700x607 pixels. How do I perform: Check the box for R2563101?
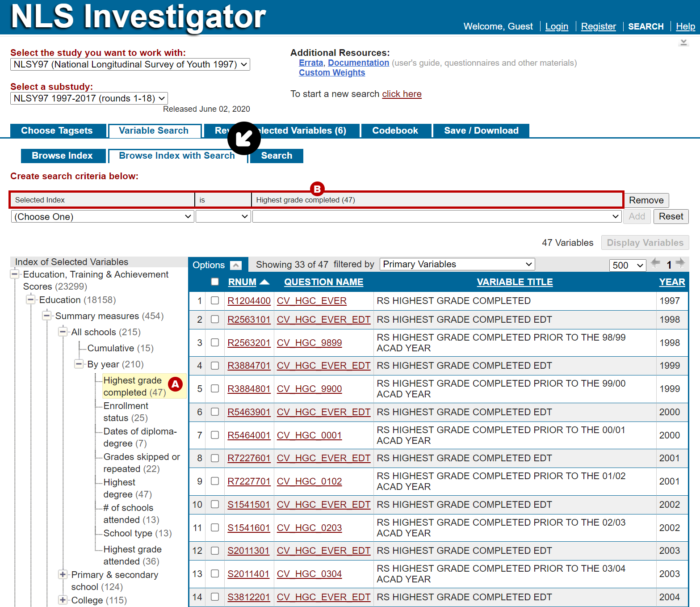[215, 319]
